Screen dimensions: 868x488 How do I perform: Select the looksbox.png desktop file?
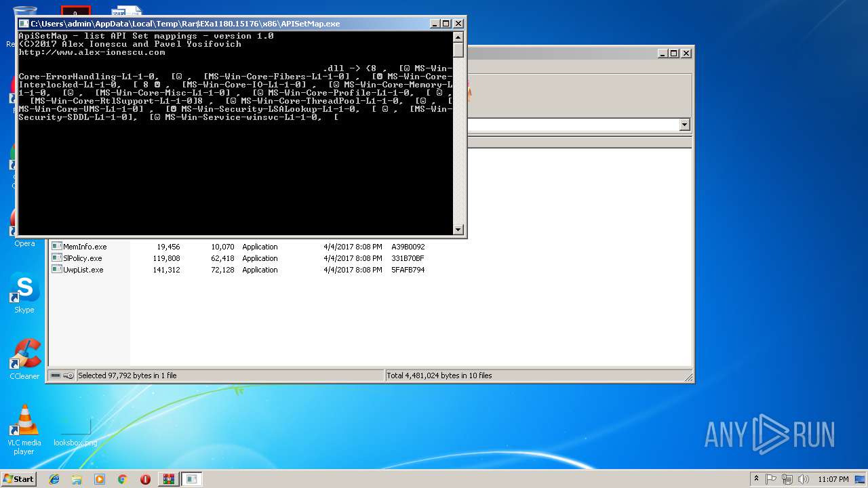(x=75, y=431)
